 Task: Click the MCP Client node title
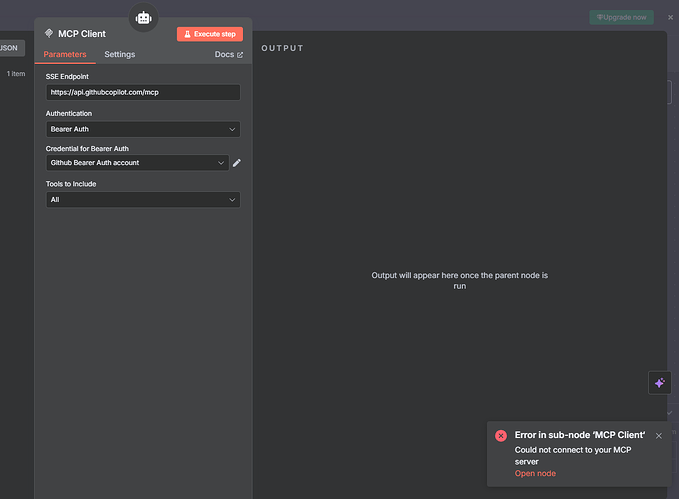[82, 34]
